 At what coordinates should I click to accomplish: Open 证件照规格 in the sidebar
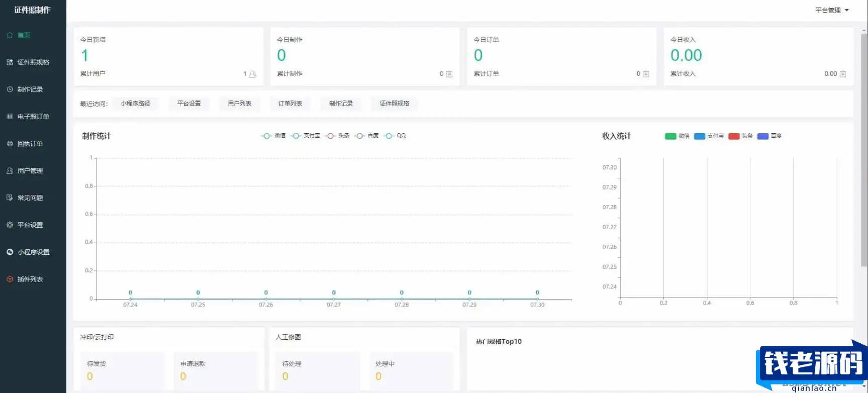click(x=33, y=62)
